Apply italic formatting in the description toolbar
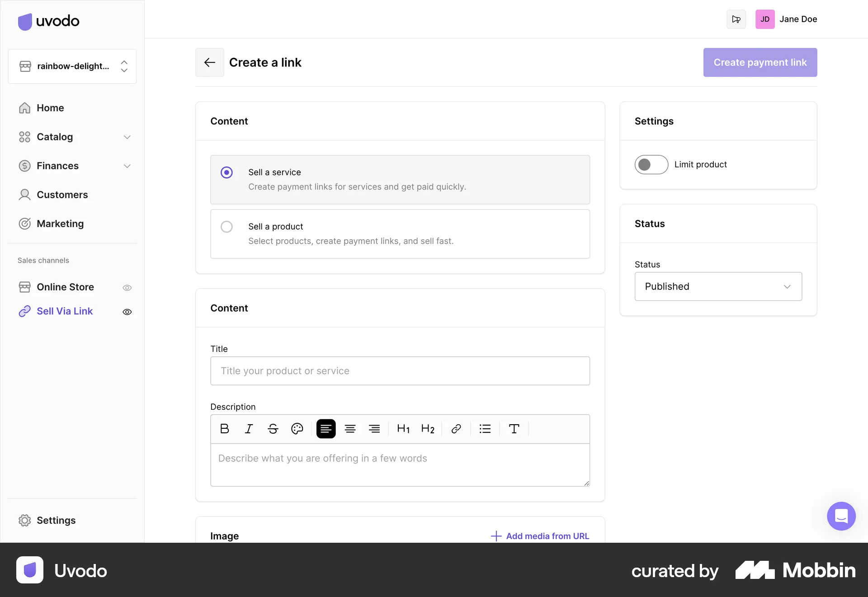The width and height of the screenshot is (868, 597). (x=249, y=429)
